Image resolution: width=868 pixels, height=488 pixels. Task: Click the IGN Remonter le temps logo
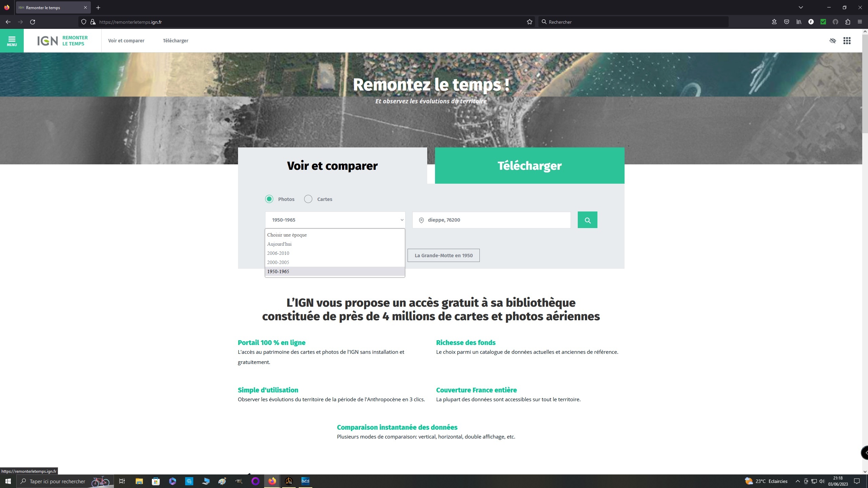[62, 41]
